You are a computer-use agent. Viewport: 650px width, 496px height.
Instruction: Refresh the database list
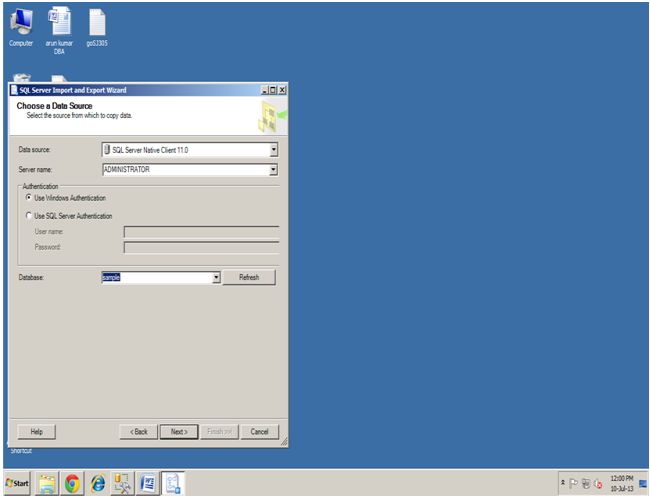[x=249, y=278]
